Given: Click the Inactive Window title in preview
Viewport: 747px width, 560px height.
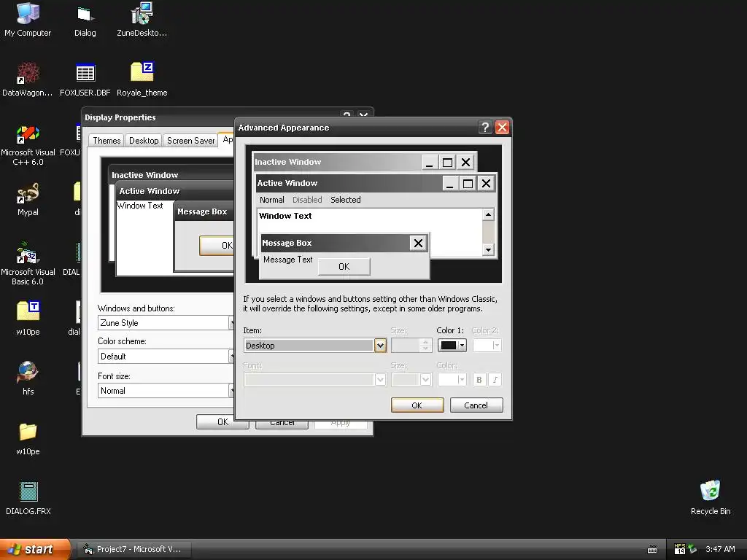Looking at the screenshot, I should click(287, 162).
